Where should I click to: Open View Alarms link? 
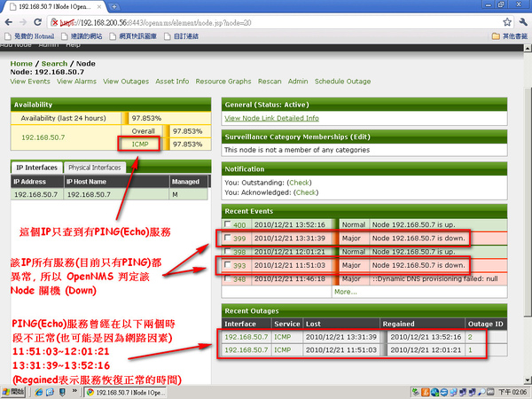click(76, 82)
